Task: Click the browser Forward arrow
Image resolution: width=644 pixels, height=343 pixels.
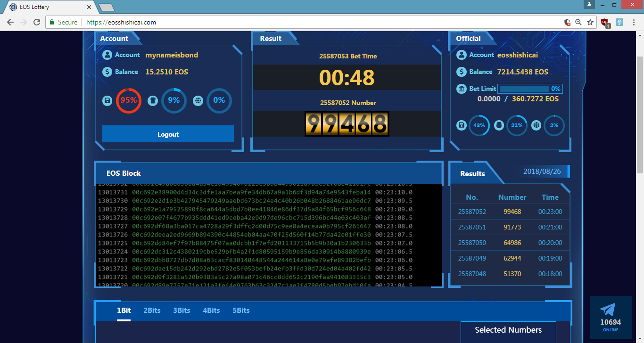Action: coord(24,22)
